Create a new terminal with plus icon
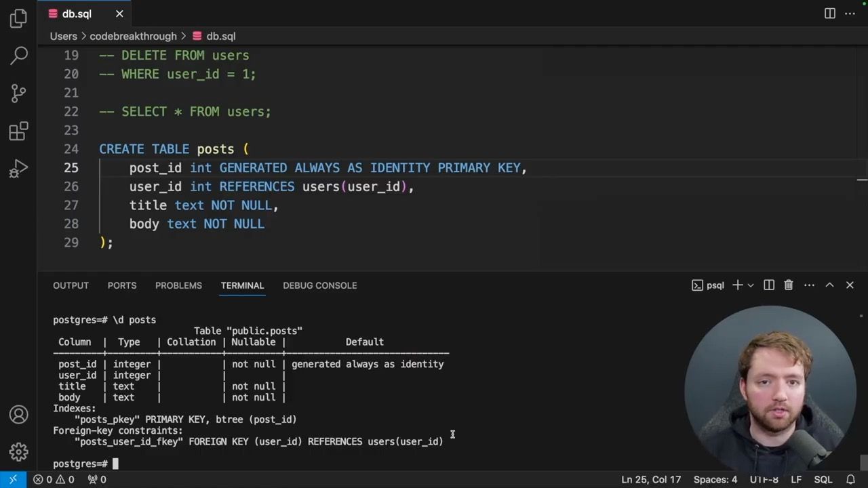Viewport: 868px width, 488px height. [738, 285]
